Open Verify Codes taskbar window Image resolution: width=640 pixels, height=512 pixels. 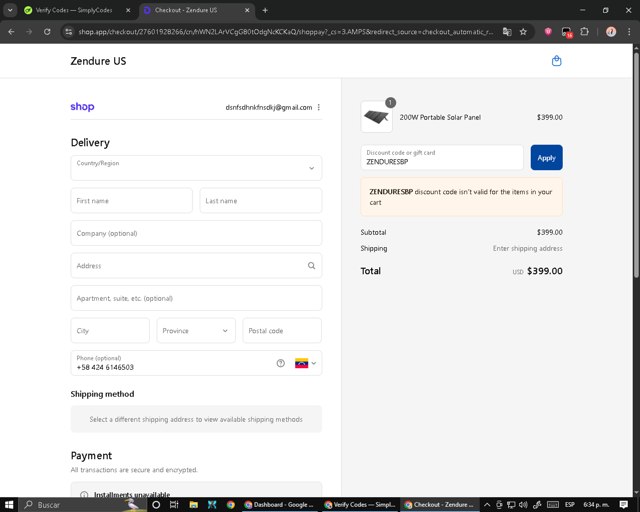coord(360,505)
